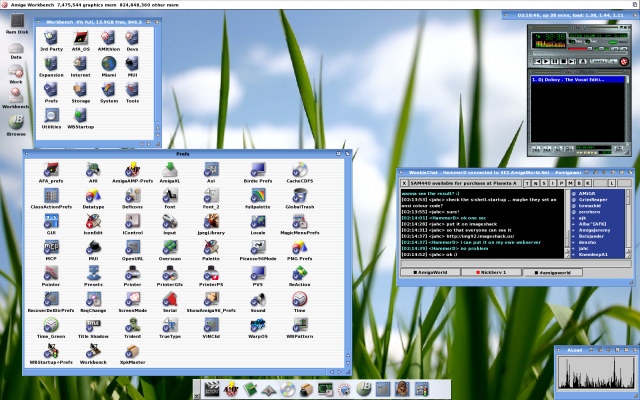Launch IBrowse from the desktop
Image resolution: width=640 pixels, height=400 pixels.
(x=16, y=120)
